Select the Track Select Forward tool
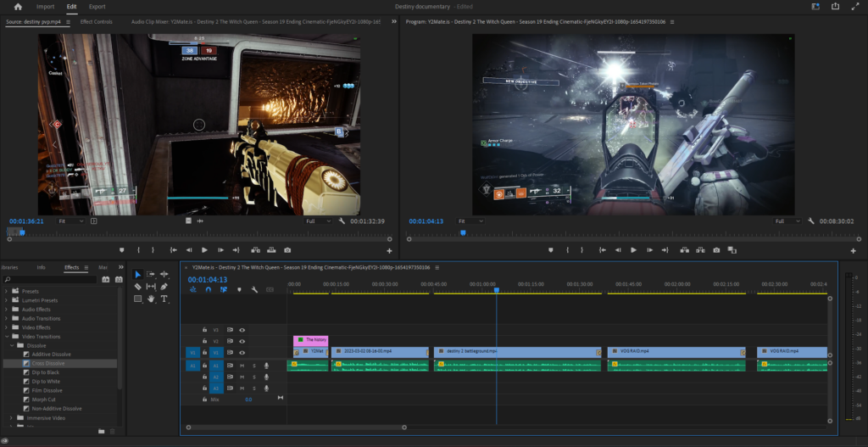 151,274
